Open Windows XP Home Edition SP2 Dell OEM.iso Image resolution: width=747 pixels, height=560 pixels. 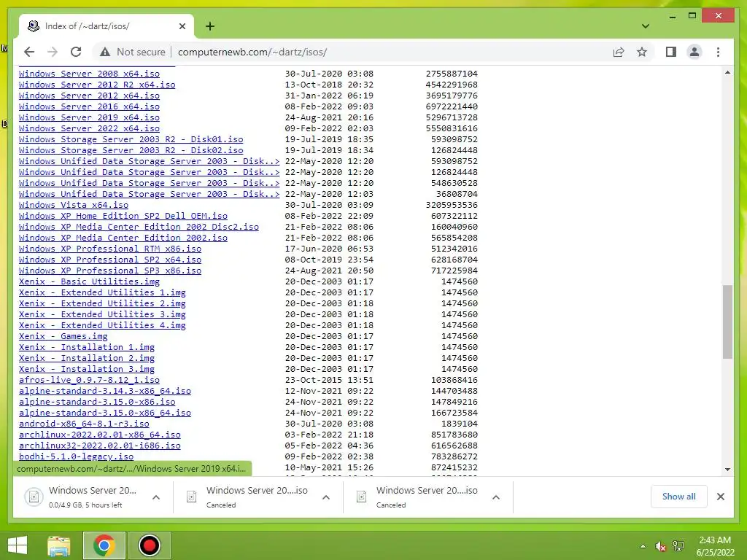tap(123, 216)
